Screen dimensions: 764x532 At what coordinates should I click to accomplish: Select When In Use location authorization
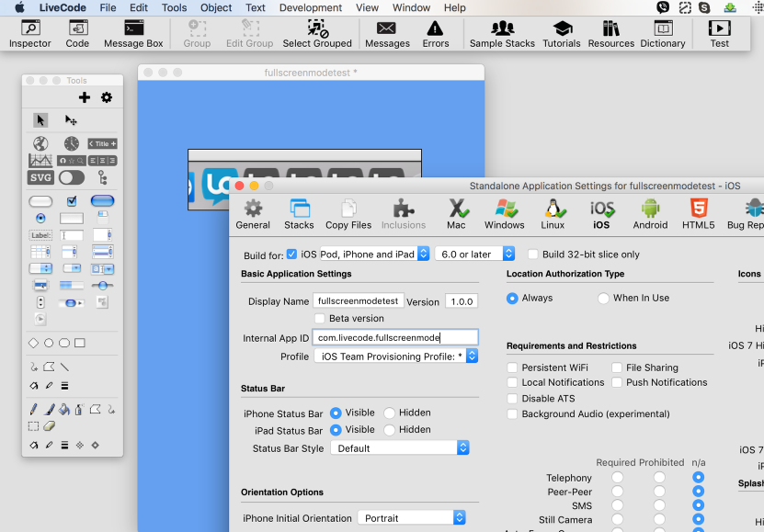[603, 298]
